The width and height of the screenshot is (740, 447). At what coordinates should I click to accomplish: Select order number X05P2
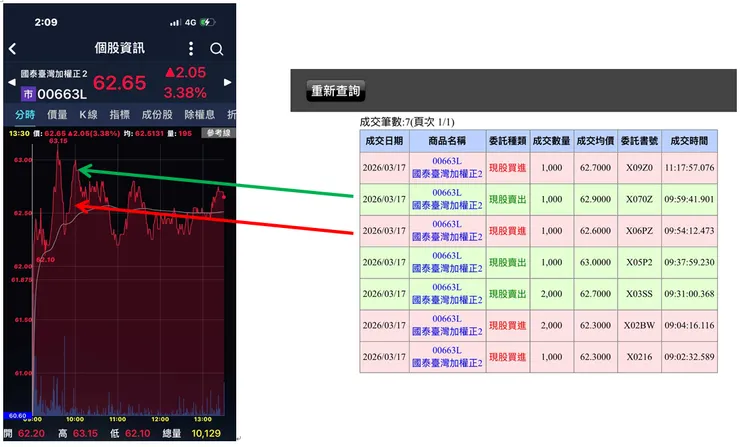point(639,262)
